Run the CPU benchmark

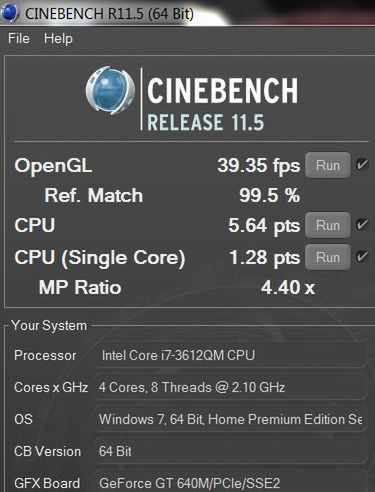pyautogui.click(x=328, y=225)
